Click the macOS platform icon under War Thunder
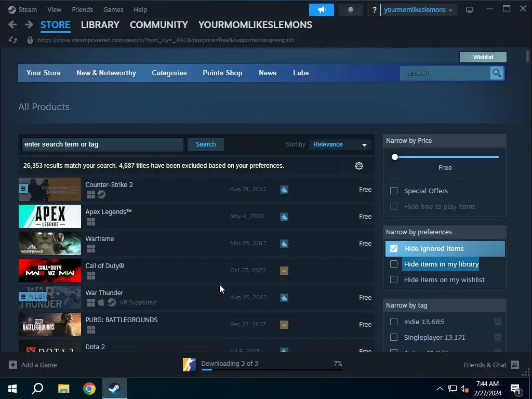This screenshot has width=532, height=399. [101, 302]
